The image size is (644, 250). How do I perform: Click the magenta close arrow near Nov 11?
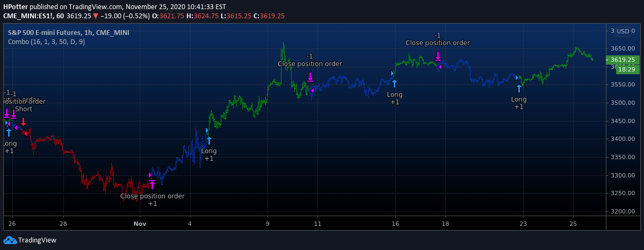click(x=310, y=77)
